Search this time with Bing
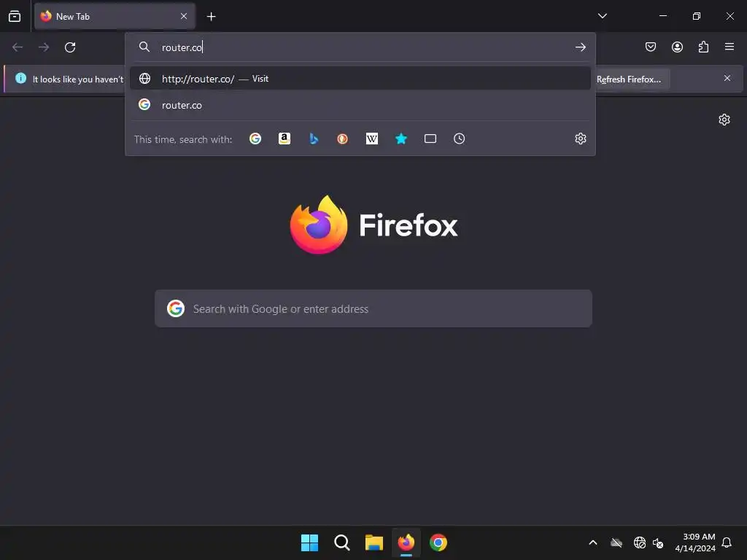 [x=314, y=139]
